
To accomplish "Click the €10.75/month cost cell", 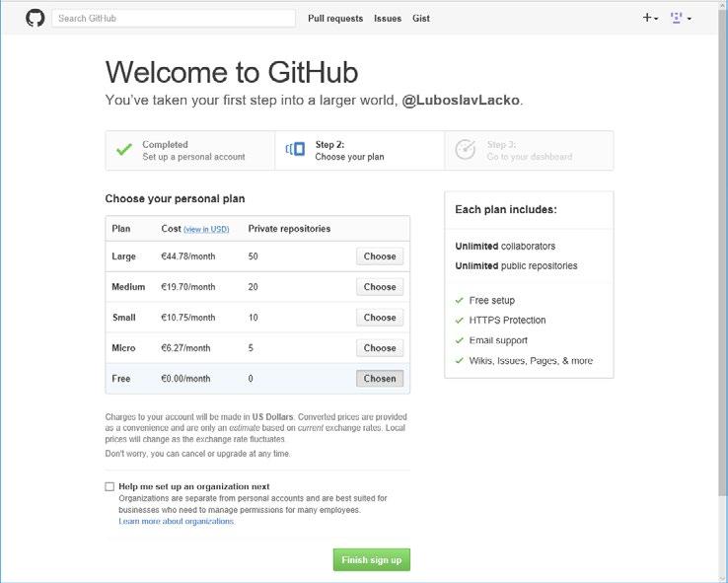I will point(188,318).
